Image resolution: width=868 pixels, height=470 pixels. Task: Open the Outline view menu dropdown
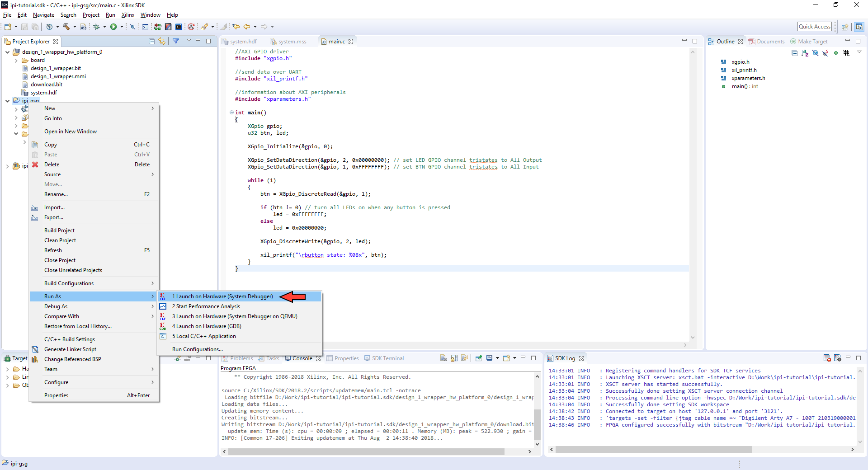859,52
